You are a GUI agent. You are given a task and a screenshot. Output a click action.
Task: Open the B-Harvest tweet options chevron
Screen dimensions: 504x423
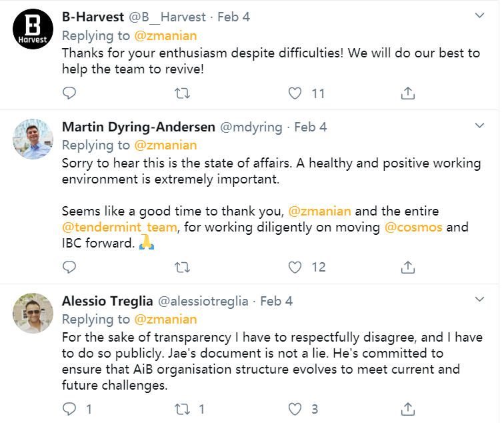pos(479,16)
